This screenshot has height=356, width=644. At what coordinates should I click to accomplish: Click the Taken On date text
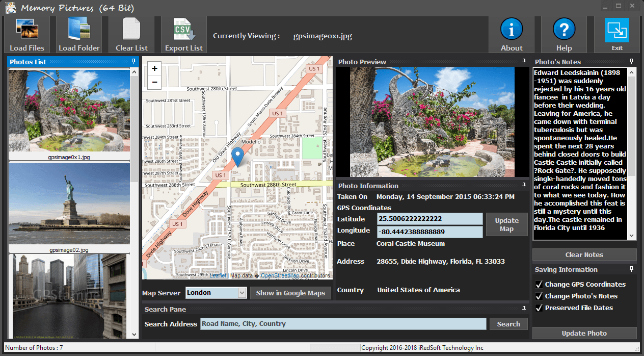(445, 196)
